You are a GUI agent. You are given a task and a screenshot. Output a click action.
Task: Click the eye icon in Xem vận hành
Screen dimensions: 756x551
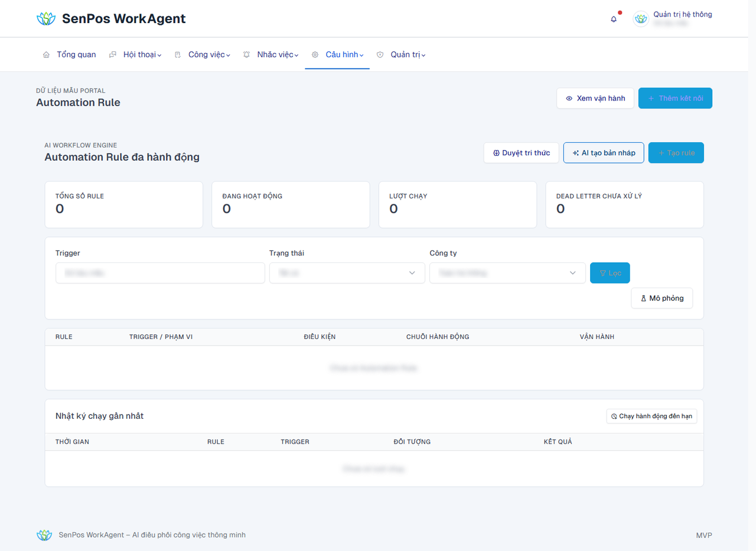coord(569,99)
